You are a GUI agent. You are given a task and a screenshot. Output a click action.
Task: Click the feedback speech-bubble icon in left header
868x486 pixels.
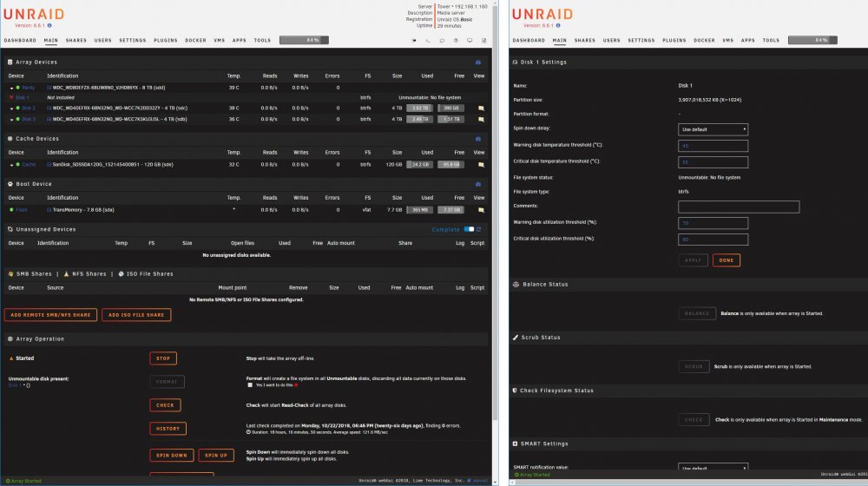click(442, 41)
